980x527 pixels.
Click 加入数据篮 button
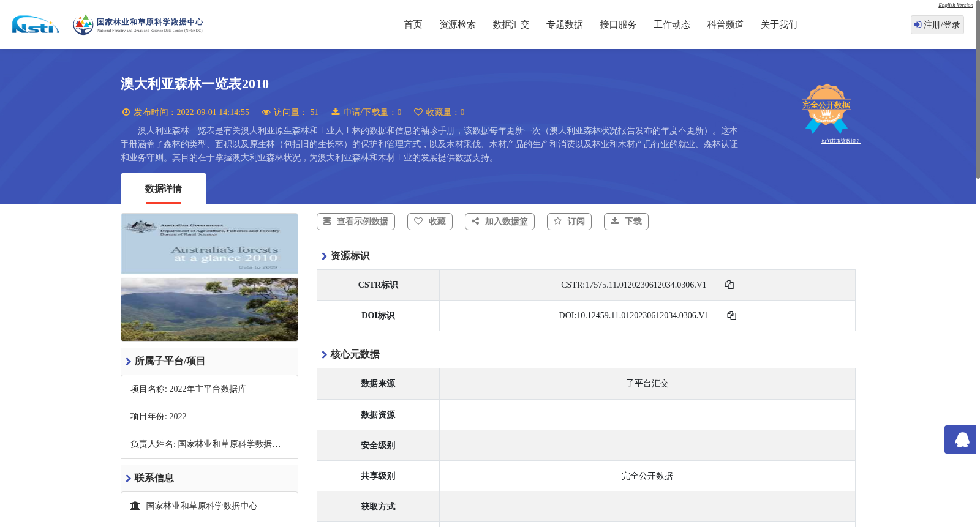point(500,222)
